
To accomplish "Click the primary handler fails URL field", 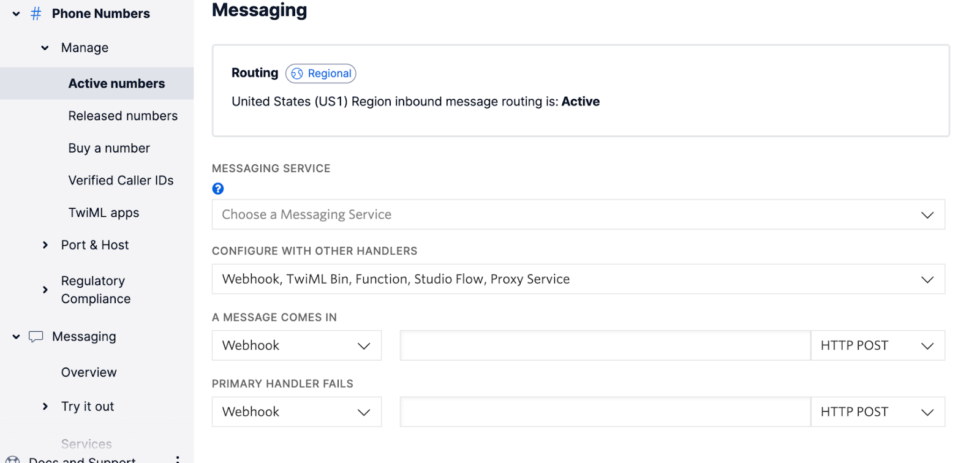I will click(x=605, y=412).
